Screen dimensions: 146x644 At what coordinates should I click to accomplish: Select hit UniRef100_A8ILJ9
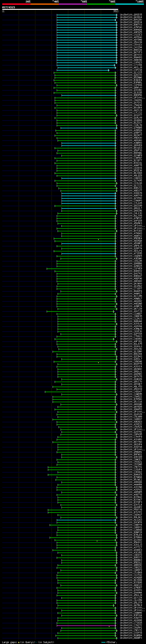(131, 67)
